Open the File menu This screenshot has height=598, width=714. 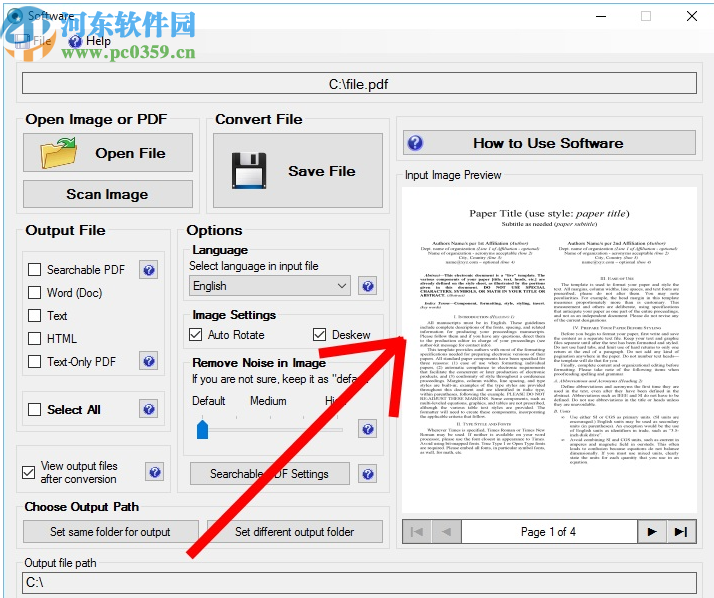point(34,41)
